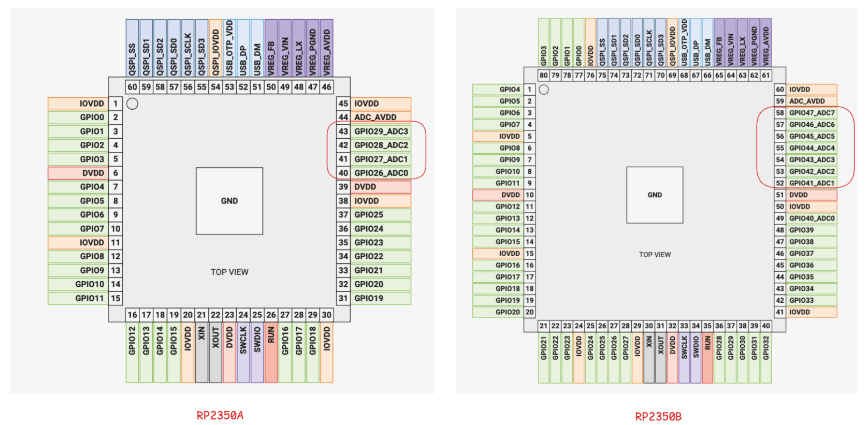Image resolution: width=868 pixels, height=425 pixels.
Task: Select TOP VIEW text in RP2350B diagram
Action: (655, 255)
